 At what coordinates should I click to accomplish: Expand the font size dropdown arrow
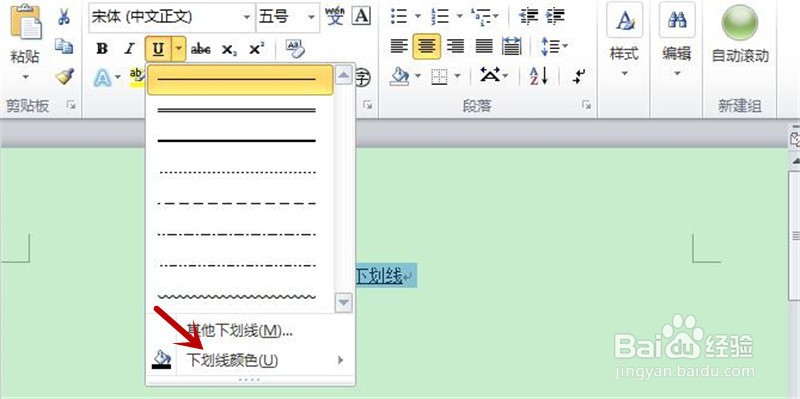pos(312,17)
